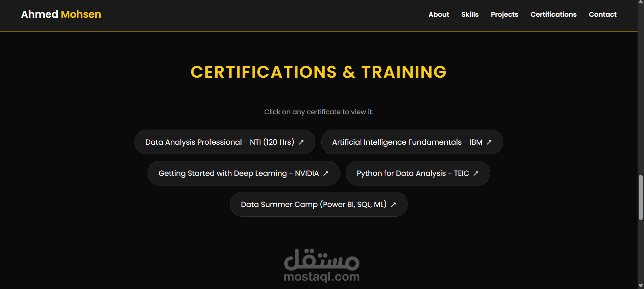The width and height of the screenshot is (644, 289).
Task: View Data Summer Camp certificate
Action: [x=319, y=204]
